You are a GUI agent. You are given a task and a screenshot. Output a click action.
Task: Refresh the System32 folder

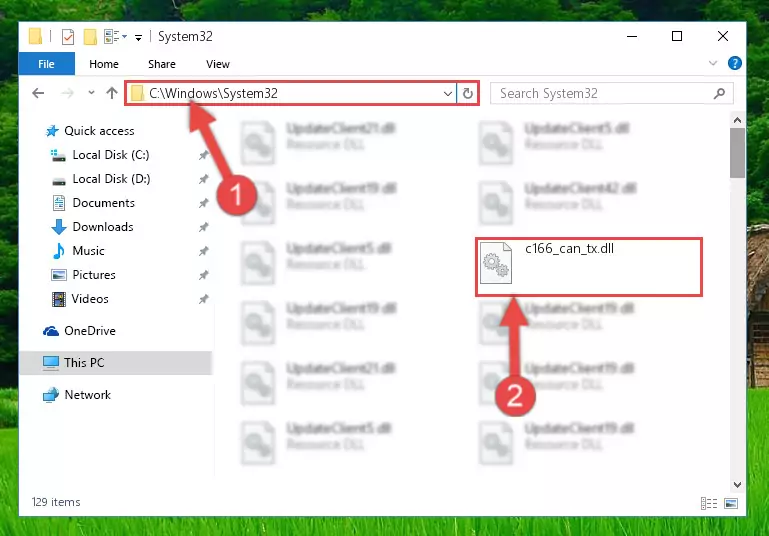point(468,93)
